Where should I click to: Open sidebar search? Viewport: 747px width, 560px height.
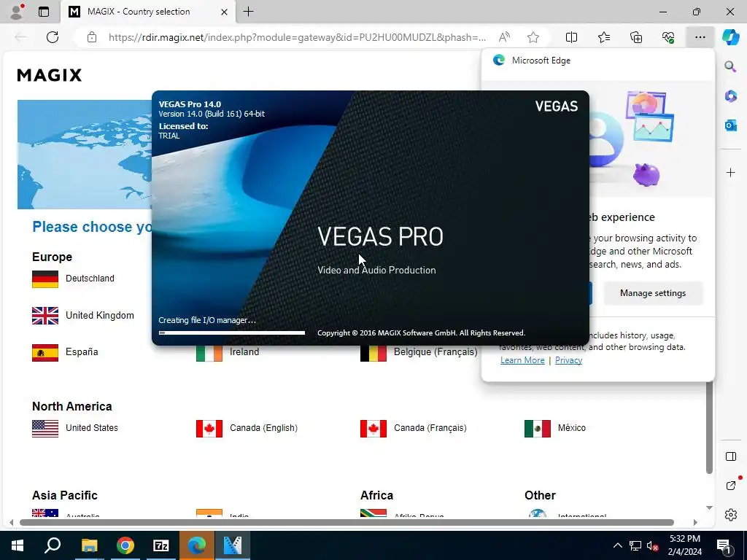(x=730, y=66)
